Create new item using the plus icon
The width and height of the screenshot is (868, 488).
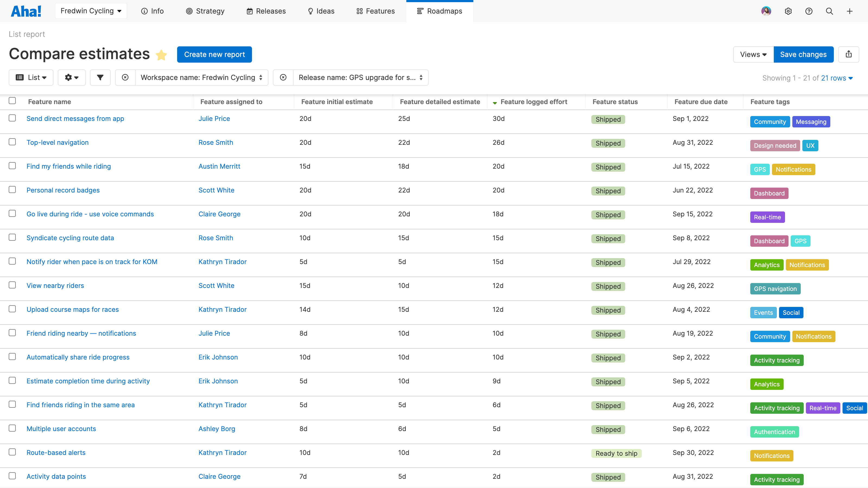click(850, 11)
